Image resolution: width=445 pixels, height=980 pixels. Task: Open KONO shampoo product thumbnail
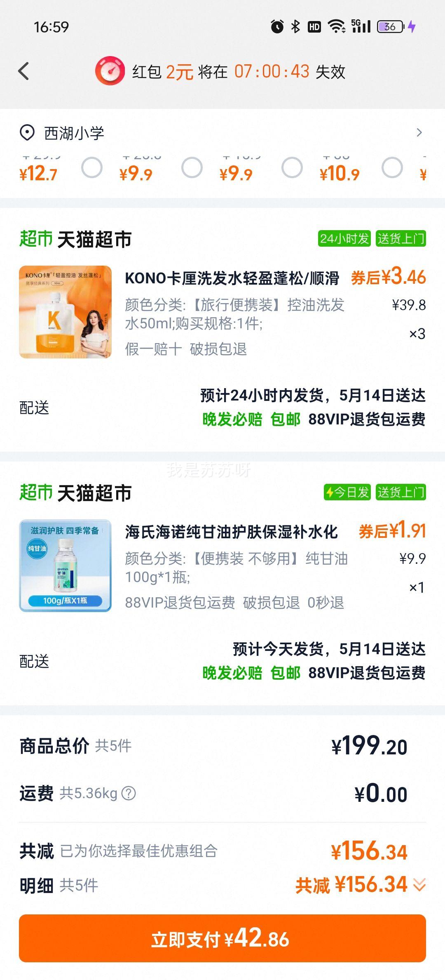66,312
